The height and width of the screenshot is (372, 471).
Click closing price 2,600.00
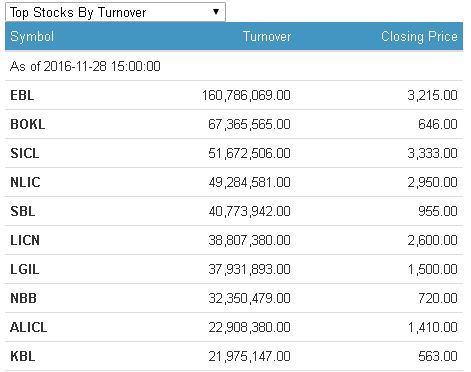pos(432,240)
